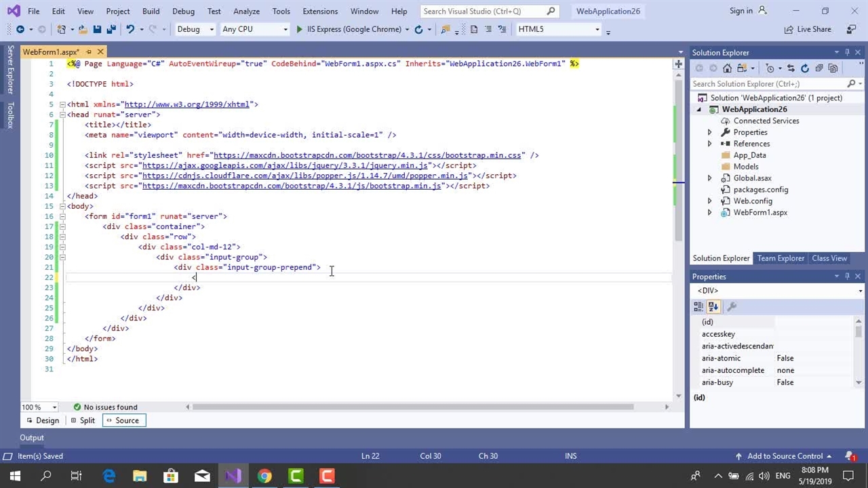
Task: Click Collapse All icon in Solution Explorer
Action: click(819, 68)
